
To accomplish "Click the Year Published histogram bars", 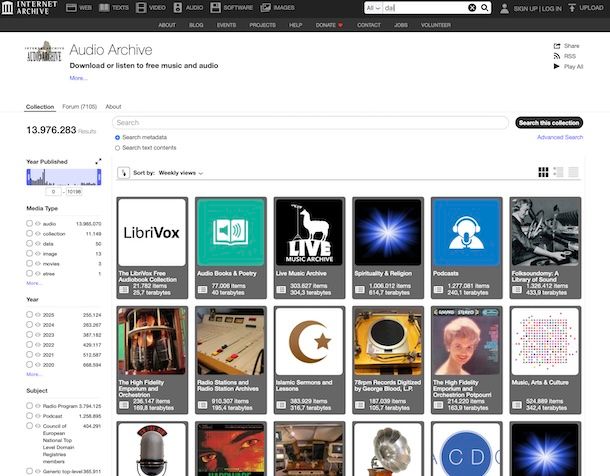I will 64,177.
